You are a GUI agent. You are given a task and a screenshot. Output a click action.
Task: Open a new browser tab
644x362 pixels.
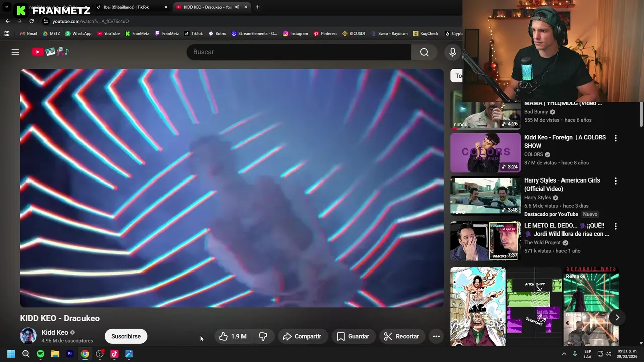[258, 7]
